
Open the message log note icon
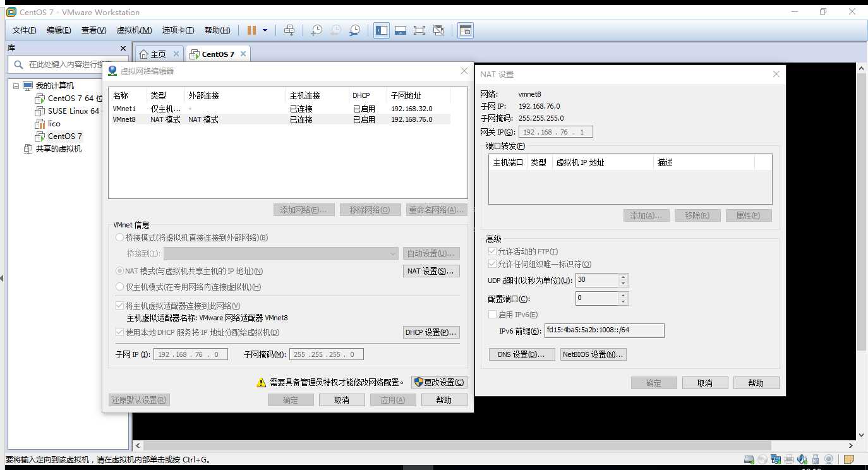849,459
